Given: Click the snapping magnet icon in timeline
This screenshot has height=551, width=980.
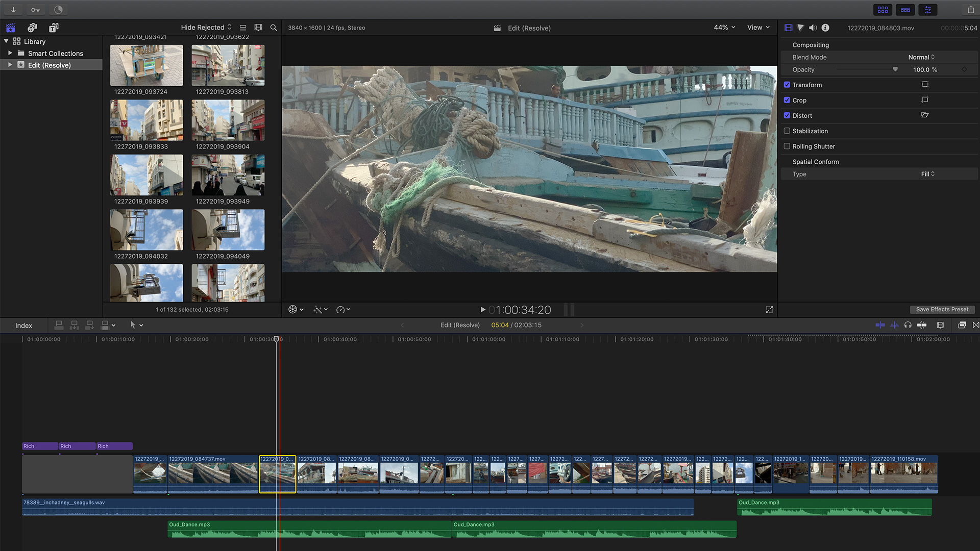Looking at the screenshot, I should pyautogui.click(x=922, y=325).
